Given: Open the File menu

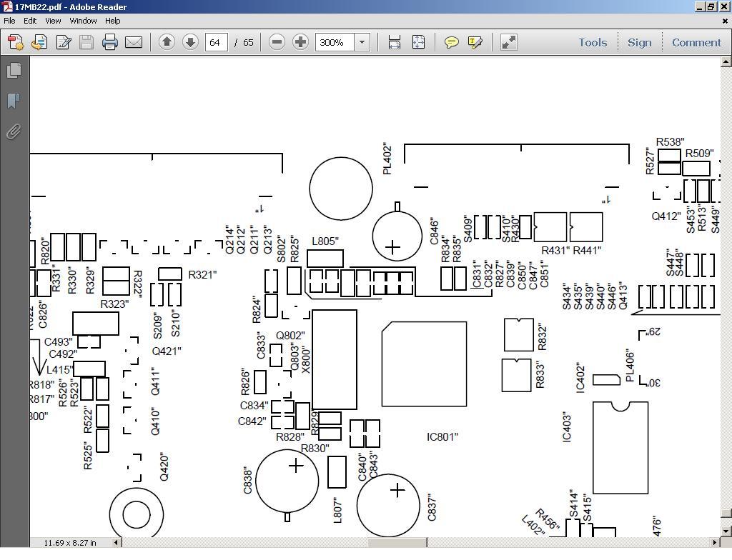Looking at the screenshot, I should tap(9, 21).
